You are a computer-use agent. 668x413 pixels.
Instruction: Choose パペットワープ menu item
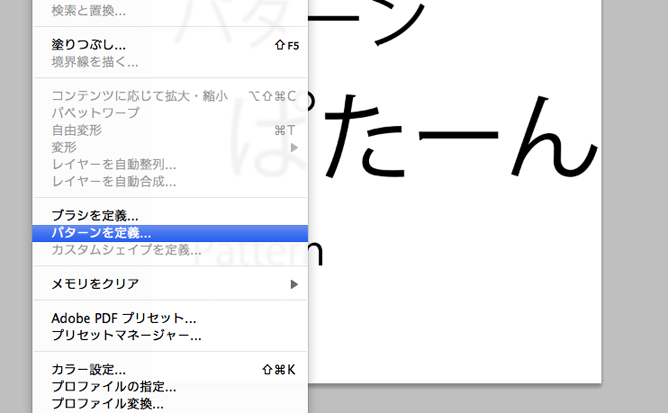pos(170,113)
